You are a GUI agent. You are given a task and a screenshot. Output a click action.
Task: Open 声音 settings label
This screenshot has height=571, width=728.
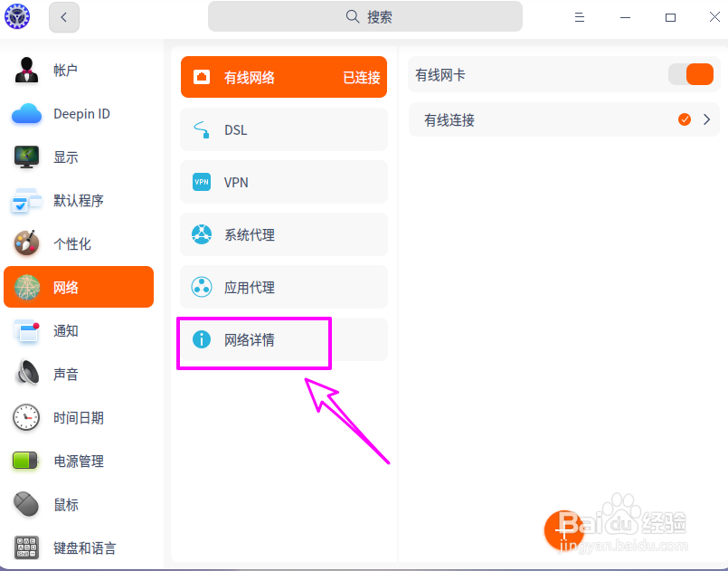tap(65, 374)
